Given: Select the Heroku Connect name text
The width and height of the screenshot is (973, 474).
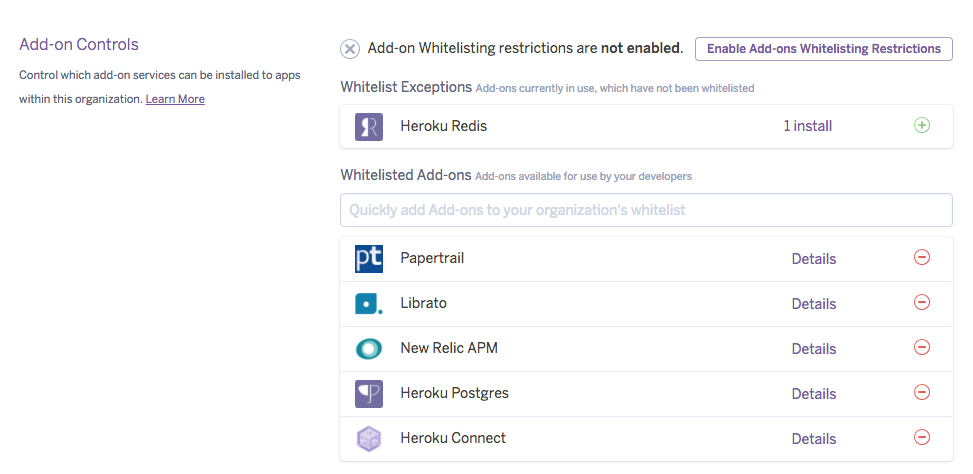Looking at the screenshot, I should click(453, 438).
